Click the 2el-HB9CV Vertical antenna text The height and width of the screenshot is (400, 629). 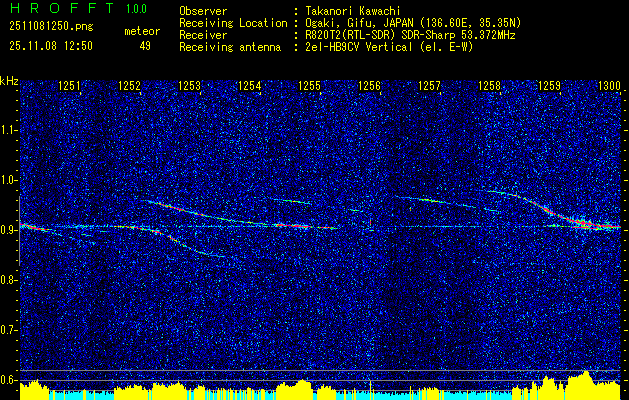coord(389,47)
